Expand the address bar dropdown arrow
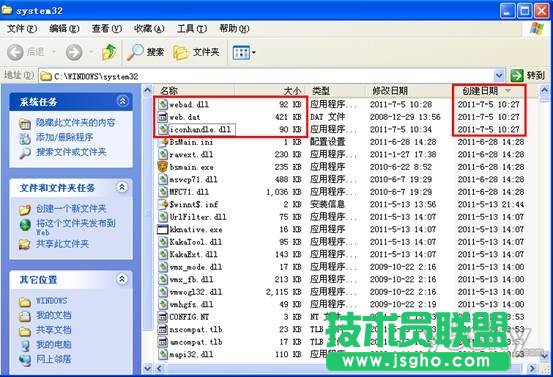Image resolution: width=553 pixels, height=377 pixels. 499,75
